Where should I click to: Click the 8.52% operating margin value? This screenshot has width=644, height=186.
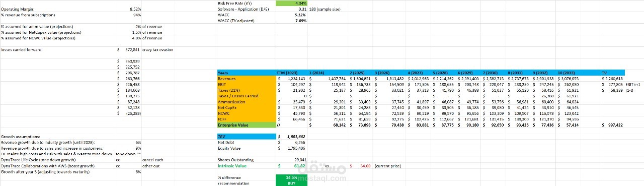point(135,9)
